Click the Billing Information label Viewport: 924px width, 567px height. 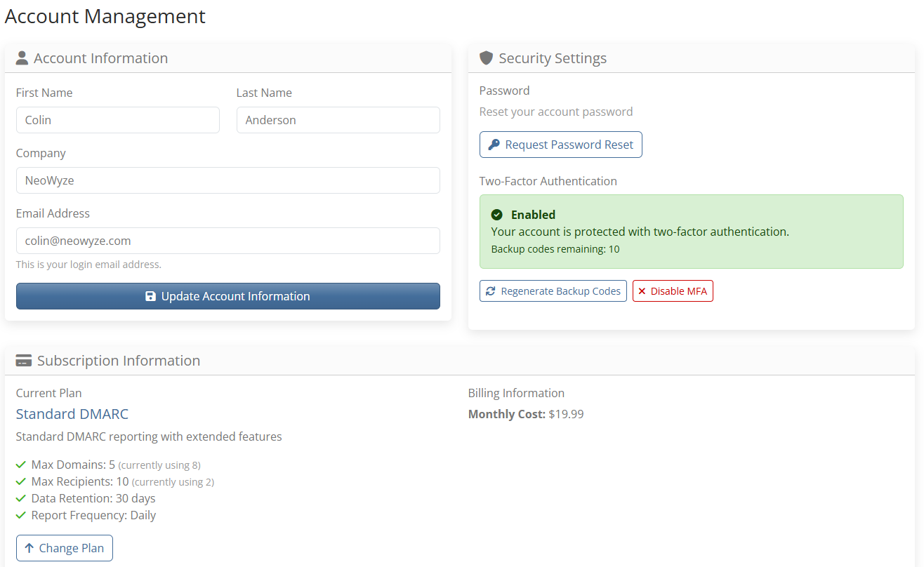point(516,393)
